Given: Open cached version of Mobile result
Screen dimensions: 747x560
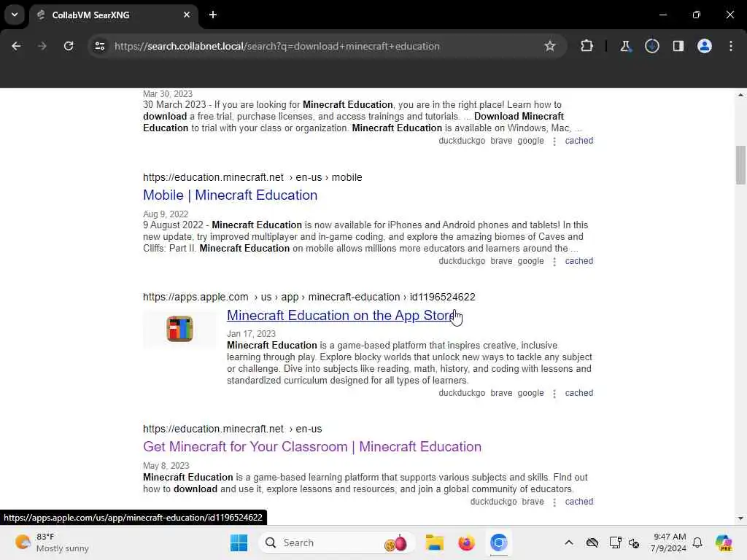Looking at the screenshot, I should [x=578, y=262].
